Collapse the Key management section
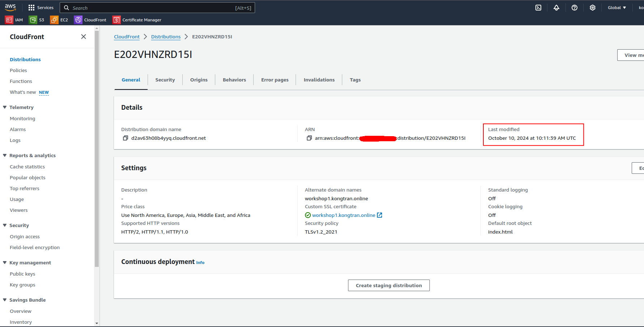Viewport: 644px width, 327px height. [5, 263]
